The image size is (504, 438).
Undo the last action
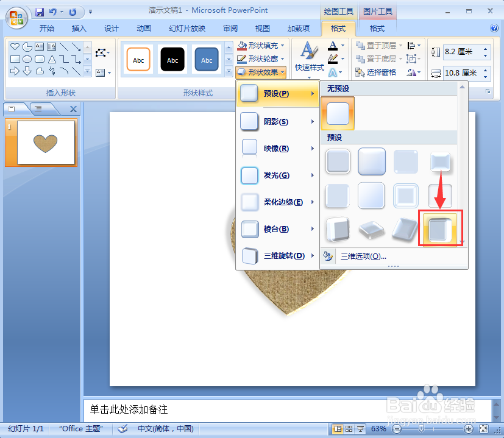click(x=52, y=12)
